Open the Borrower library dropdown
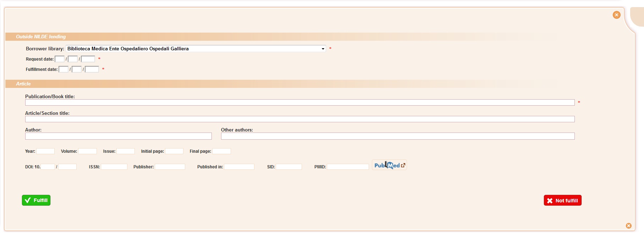The width and height of the screenshot is (644, 241). (x=196, y=49)
